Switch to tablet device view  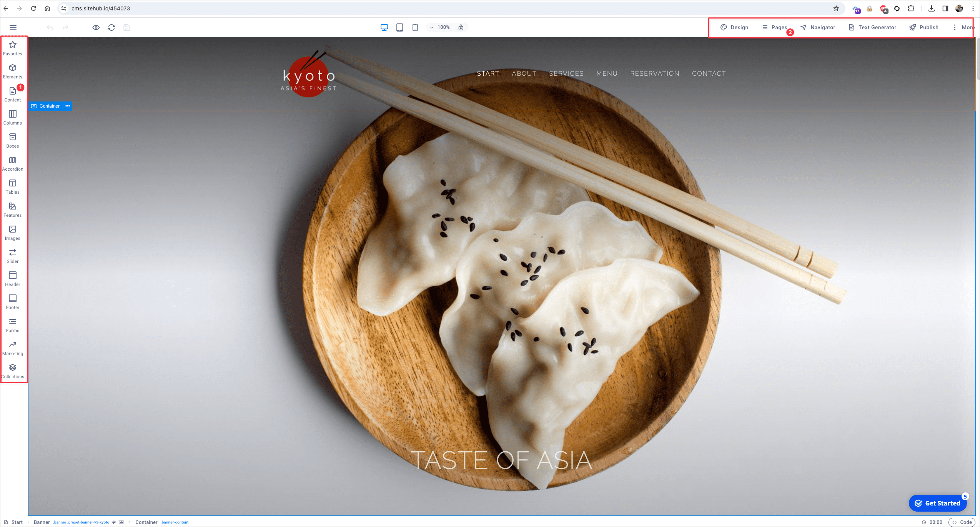400,27
